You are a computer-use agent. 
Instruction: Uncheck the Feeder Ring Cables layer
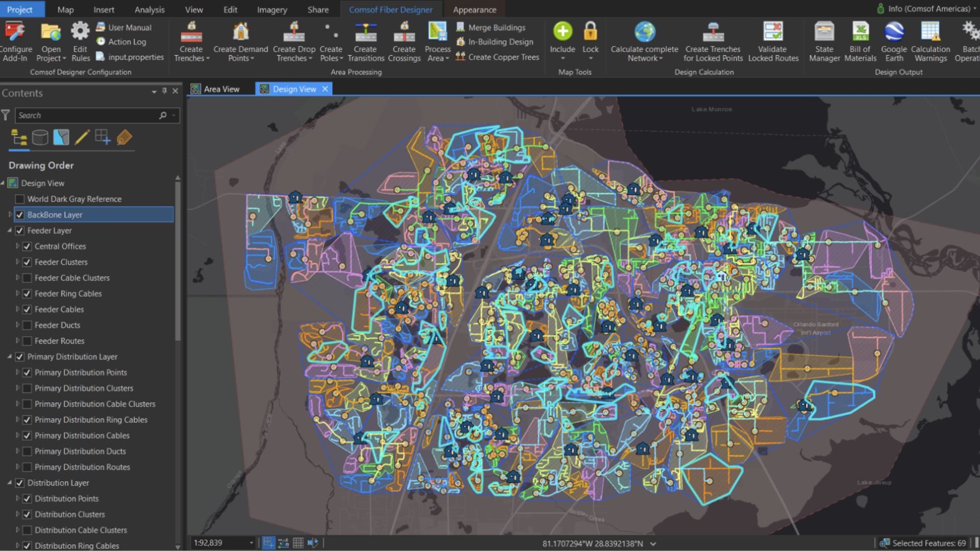click(x=27, y=293)
